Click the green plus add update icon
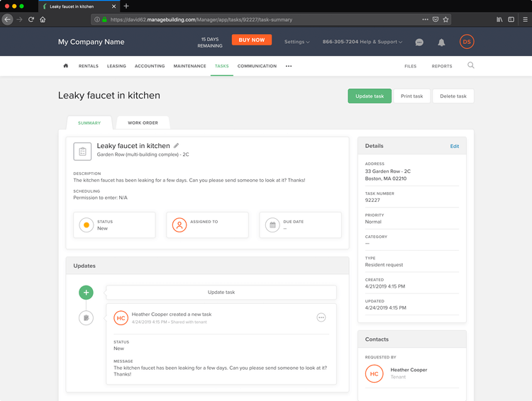The width and height of the screenshot is (532, 401). coord(86,292)
